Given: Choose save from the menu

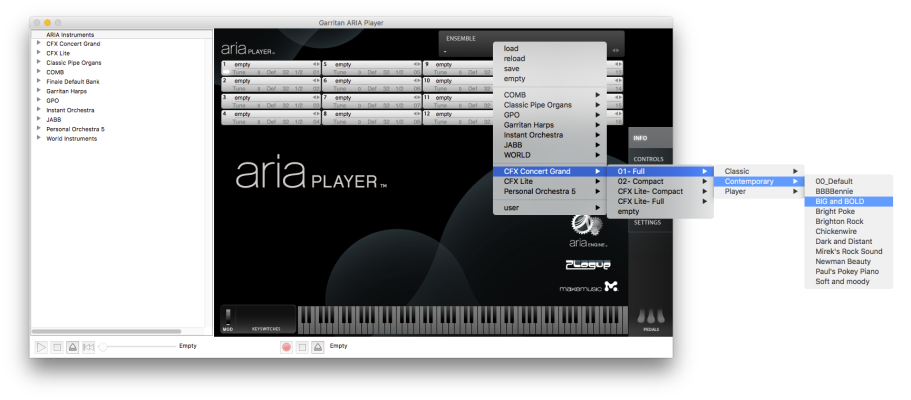Looking at the screenshot, I should pyautogui.click(x=550, y=69).
